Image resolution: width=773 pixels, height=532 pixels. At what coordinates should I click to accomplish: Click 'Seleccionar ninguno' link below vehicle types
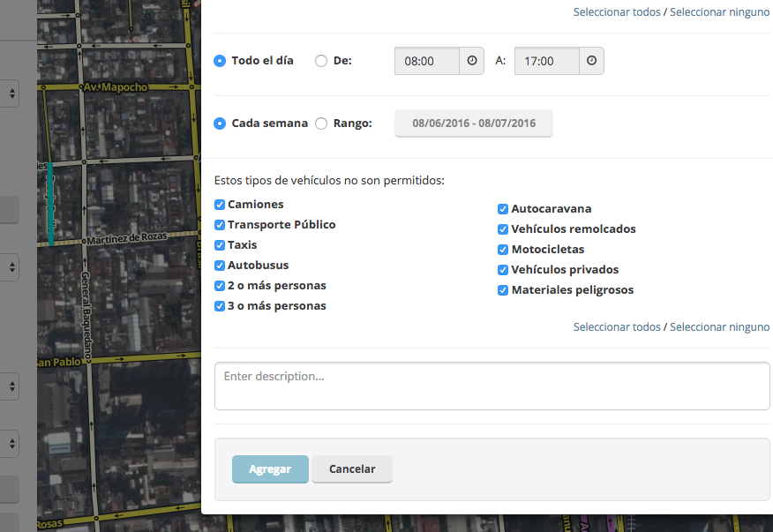[x=719, y=327]
